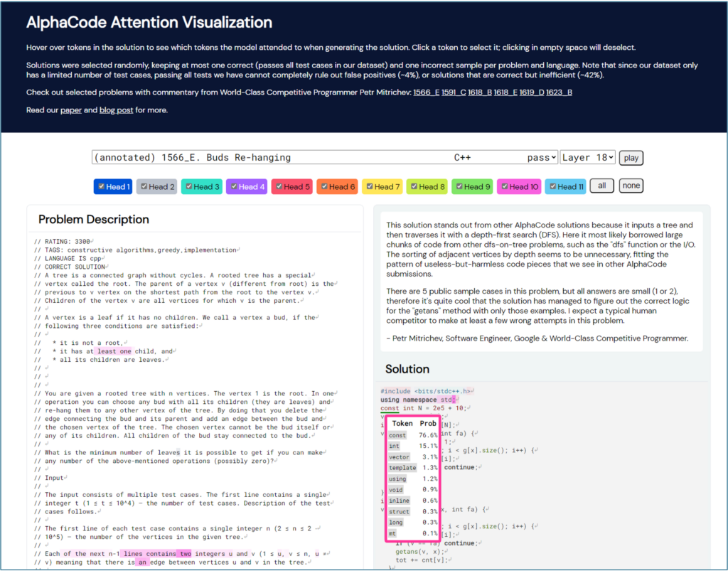Uncheck the Head 11 checkbox

point(552,186)
